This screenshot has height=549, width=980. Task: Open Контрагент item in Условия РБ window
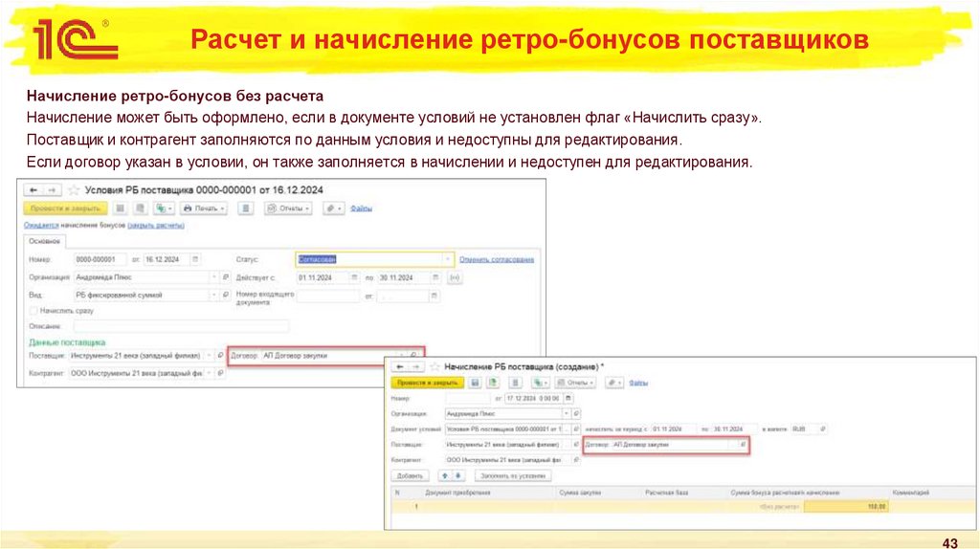220,373
